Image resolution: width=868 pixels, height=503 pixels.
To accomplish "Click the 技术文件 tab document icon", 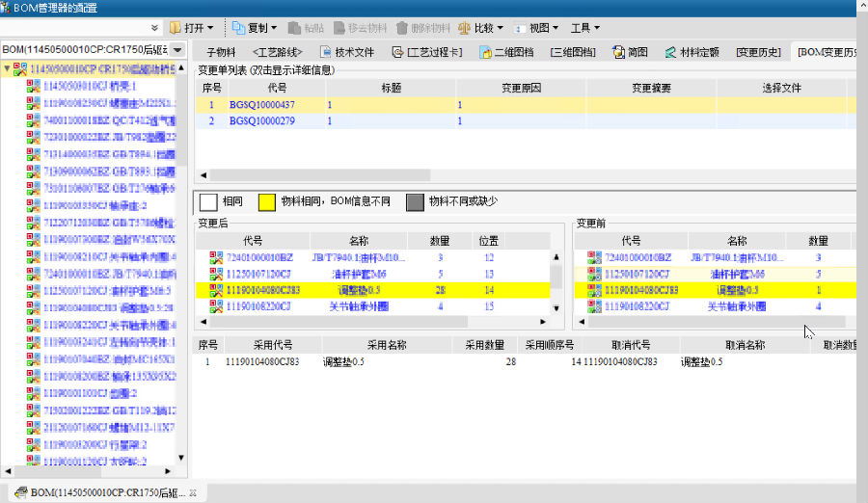I will (x=326, y=52).
